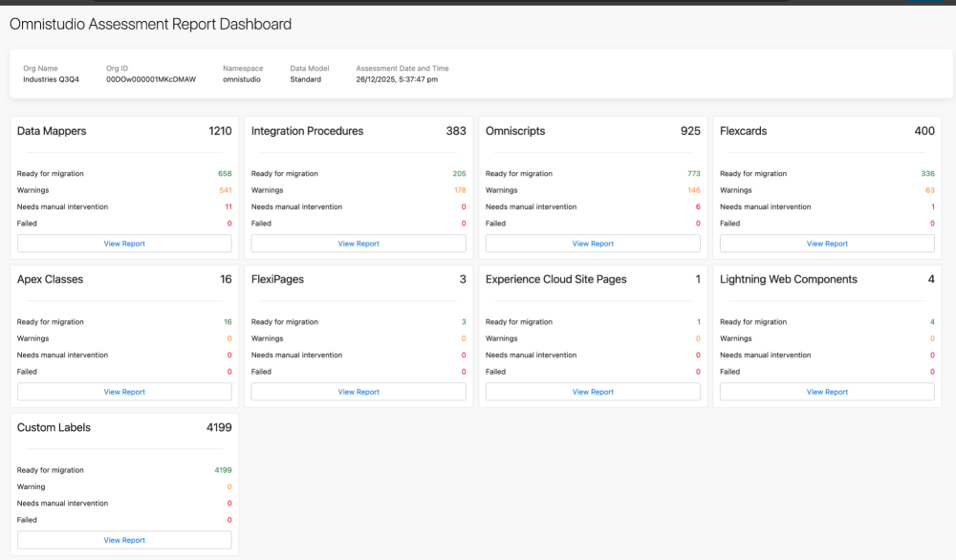The image size is (956, 560).
Task: Click the Data Model value Standard
Action: 306,79
